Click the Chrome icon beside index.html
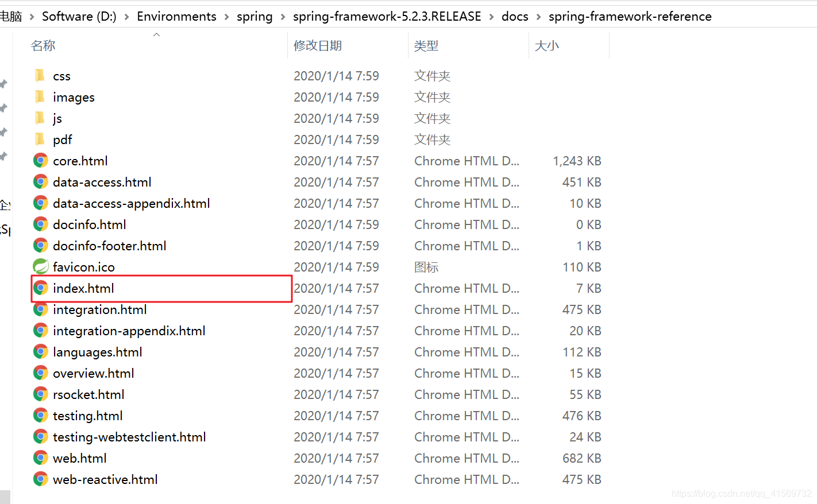The height and width of the screenshot is (504, 817). [x=40, y=288]
